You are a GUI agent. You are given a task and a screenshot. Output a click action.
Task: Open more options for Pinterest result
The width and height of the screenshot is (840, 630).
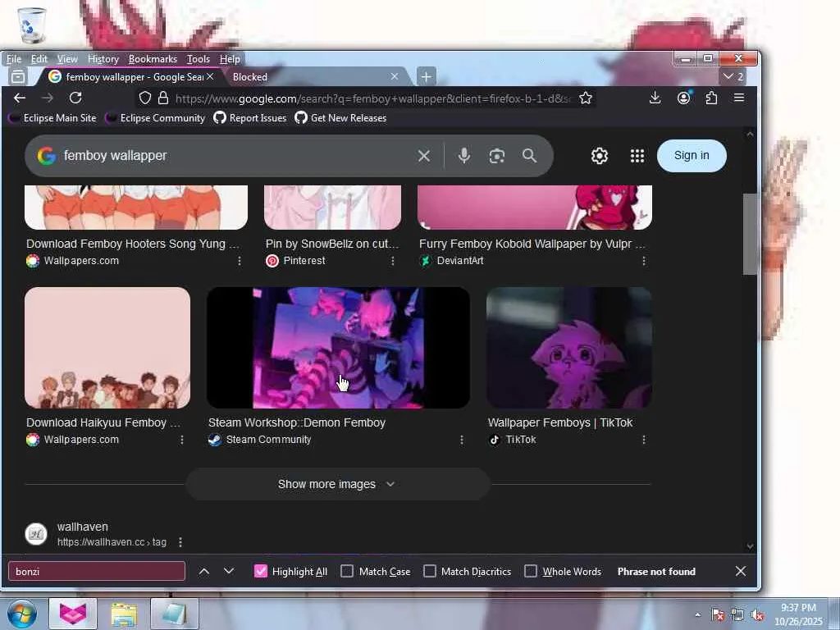point(393,261)
